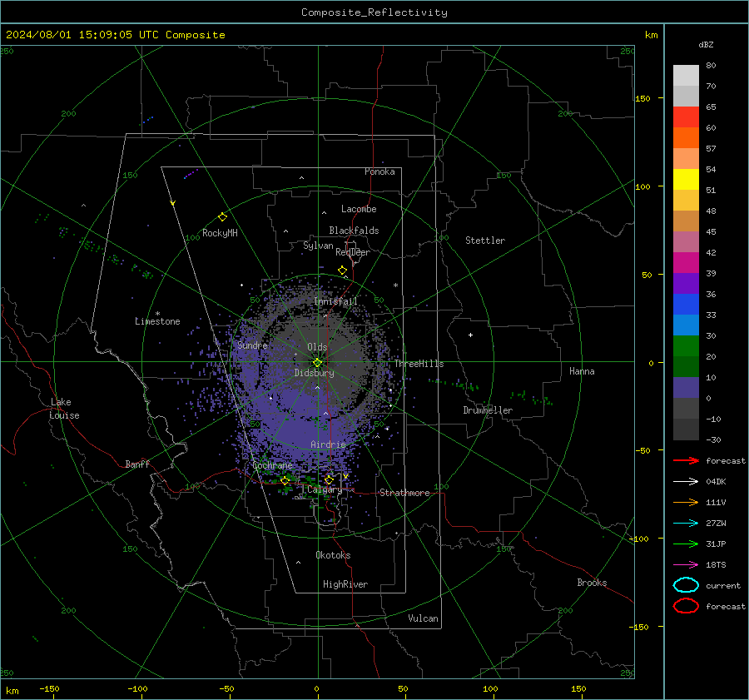The width and height of the screenshot is (749, 700).
Task: Click the Composite_Reflectivity title
Action: 374,12
